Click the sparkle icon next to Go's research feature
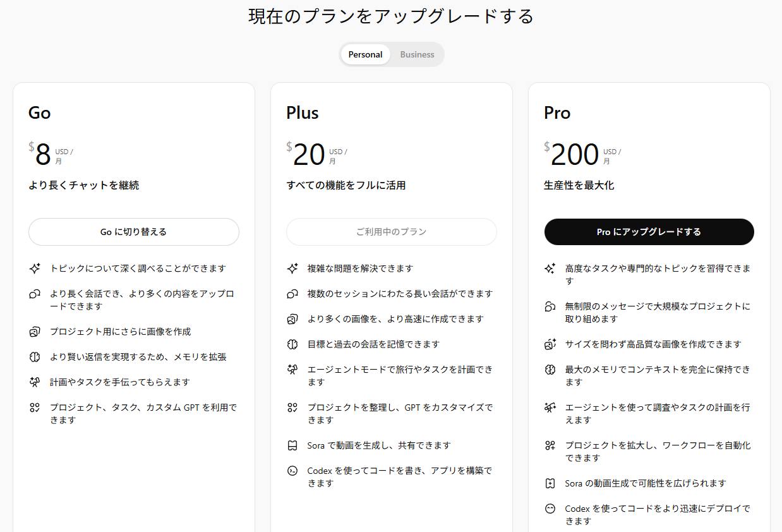 tap(35, 268)
